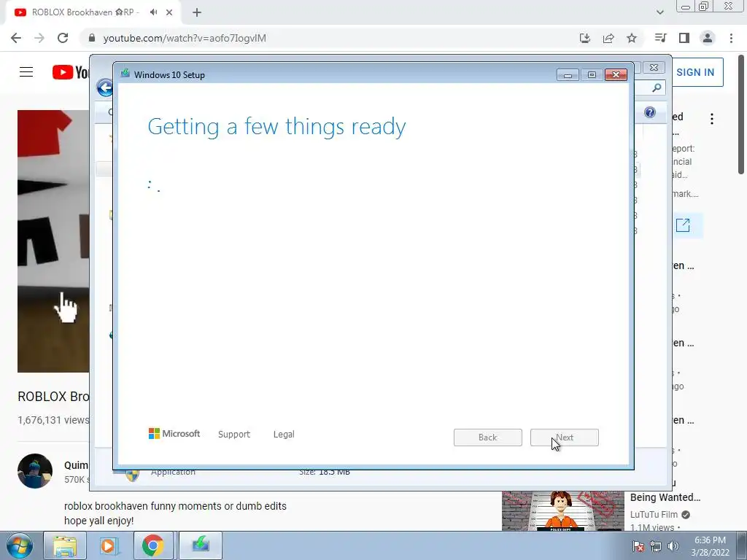Click the address bar URL field
This screenshot has width=747, height=560.
(329, 38)
